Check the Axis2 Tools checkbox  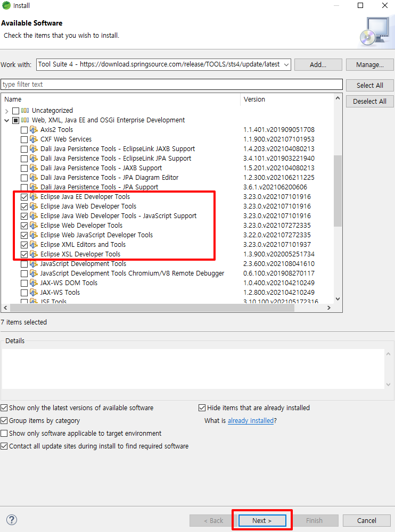point(24,130)
